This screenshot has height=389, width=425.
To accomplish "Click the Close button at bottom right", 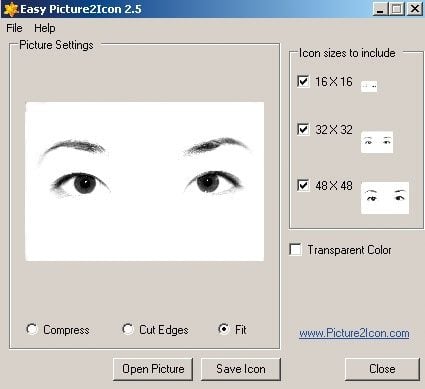I will [382, 369].
